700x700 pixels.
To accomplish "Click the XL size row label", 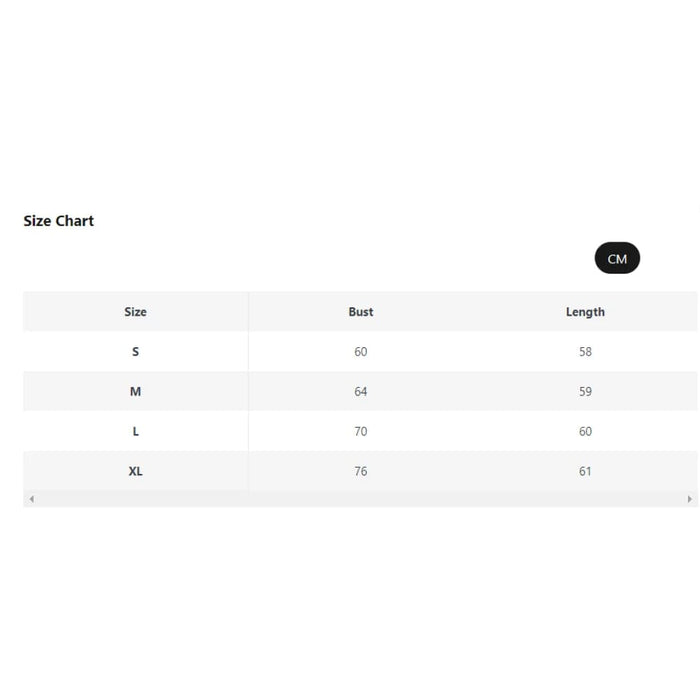I will [x=136, y=471].
